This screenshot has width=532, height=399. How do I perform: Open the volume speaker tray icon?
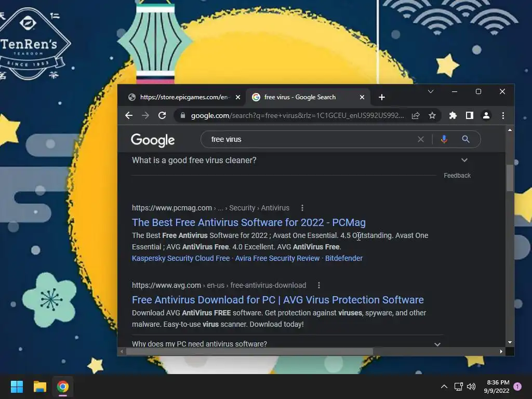471,387
